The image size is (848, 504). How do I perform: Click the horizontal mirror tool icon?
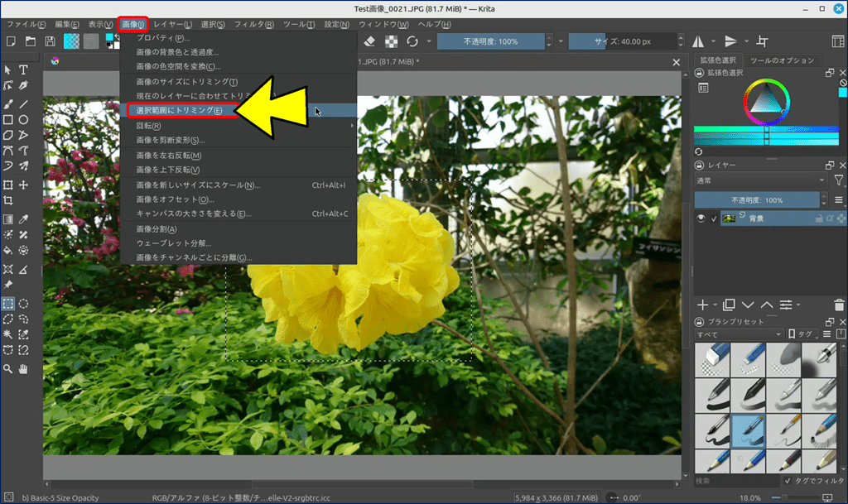click(x=697, y=41)
